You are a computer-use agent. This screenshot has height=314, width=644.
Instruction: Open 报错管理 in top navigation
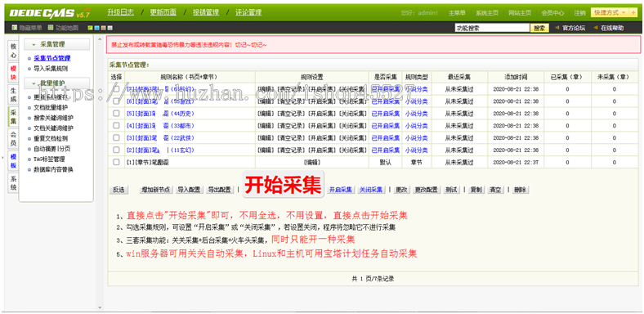point(206,12)
